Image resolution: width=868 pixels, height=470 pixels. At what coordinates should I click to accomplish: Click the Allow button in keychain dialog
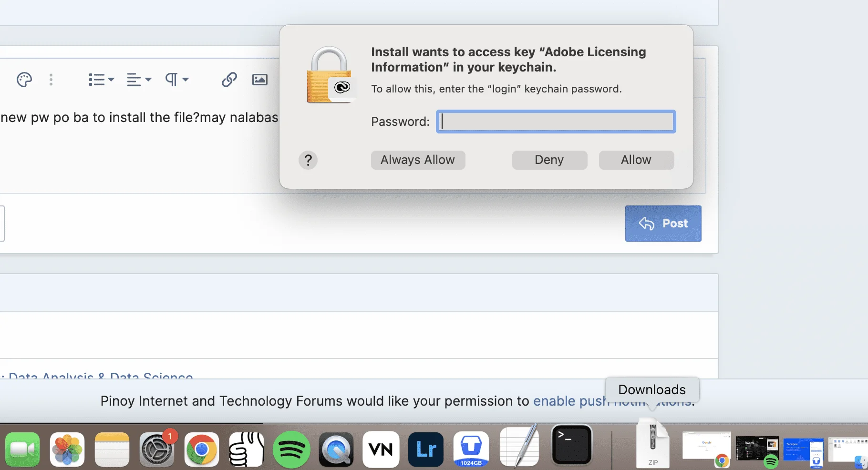[x=636, y=160]
